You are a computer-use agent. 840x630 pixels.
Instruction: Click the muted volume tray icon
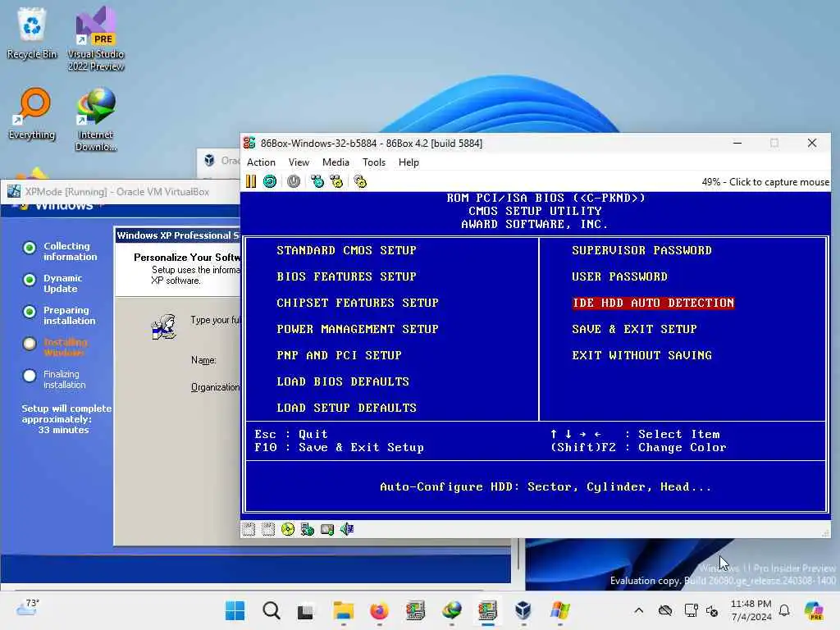712,610
